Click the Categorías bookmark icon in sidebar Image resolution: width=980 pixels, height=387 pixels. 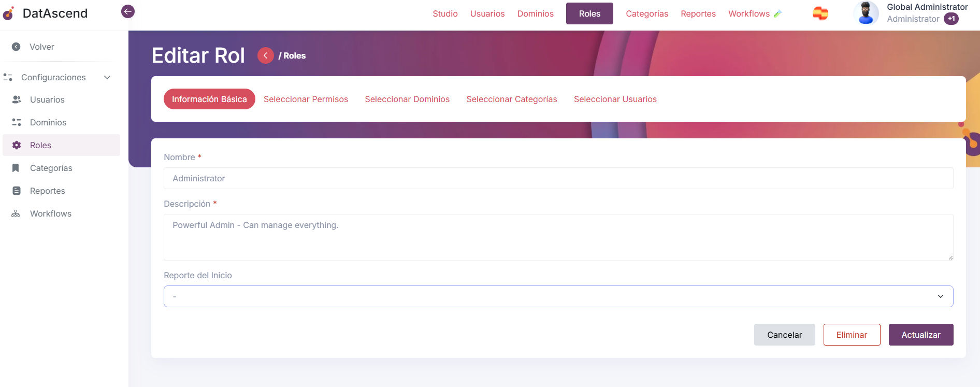tap(16, 168)
